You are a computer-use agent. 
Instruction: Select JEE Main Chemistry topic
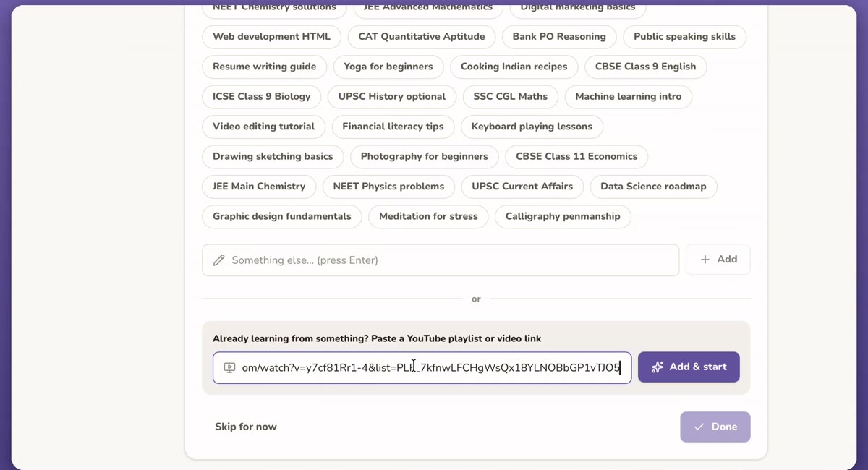pos(259,187)
